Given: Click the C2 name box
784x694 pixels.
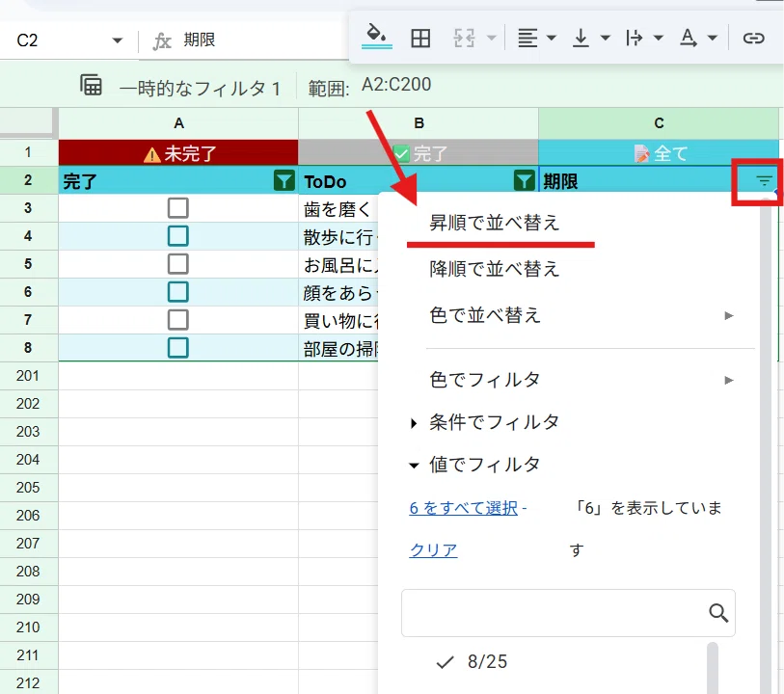Looking at the screenshot, I should [27, 40].
